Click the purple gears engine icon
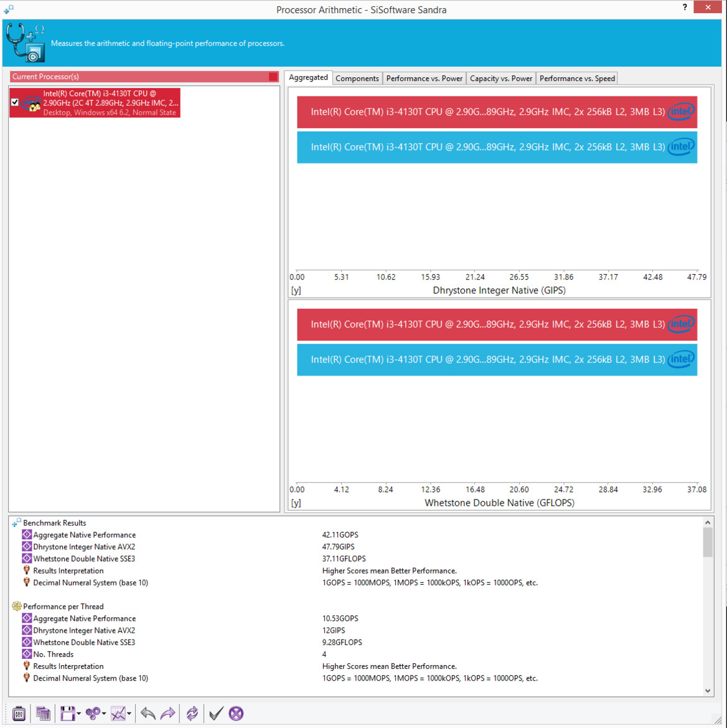727x728 pixels. tap(93, 713)
